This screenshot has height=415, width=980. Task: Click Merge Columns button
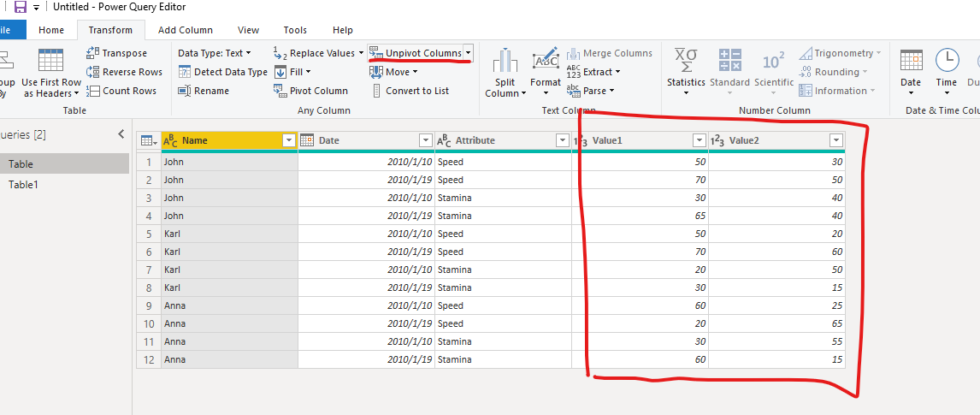click(x=610, y=53)
